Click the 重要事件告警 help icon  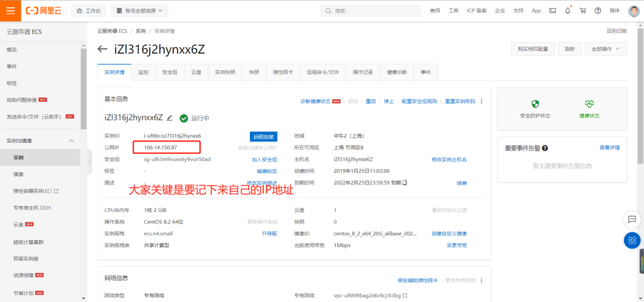coord(545,148)
